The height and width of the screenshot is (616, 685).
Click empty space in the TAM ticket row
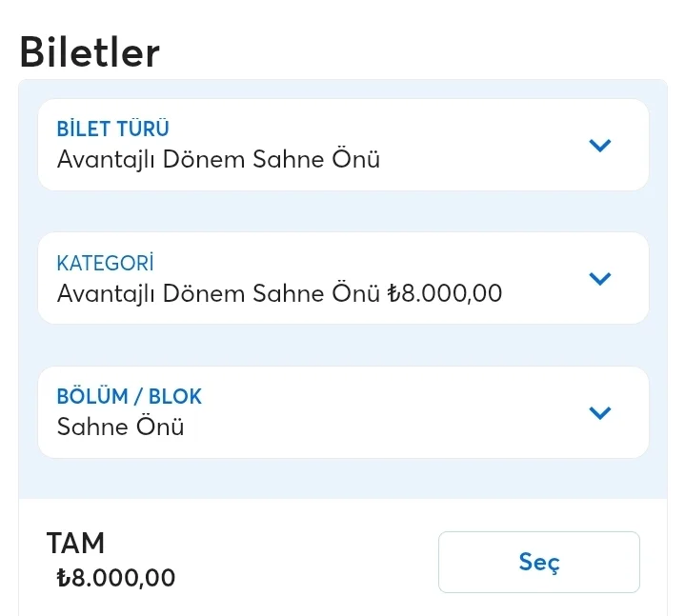305,562
